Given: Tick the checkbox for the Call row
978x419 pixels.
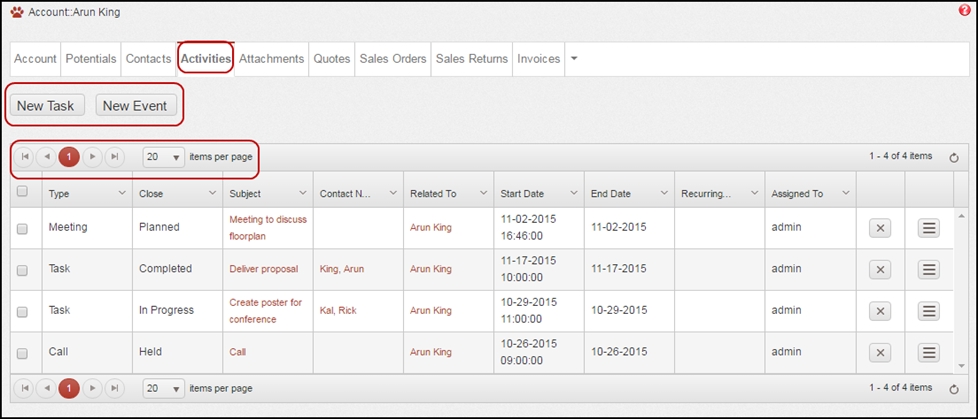Looking at the screenshot, I should click(22, 354).
